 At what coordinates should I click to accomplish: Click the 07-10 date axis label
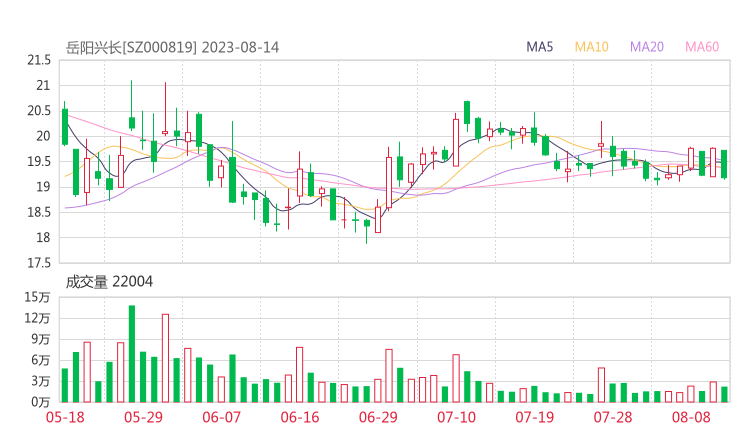pos(456,417)
